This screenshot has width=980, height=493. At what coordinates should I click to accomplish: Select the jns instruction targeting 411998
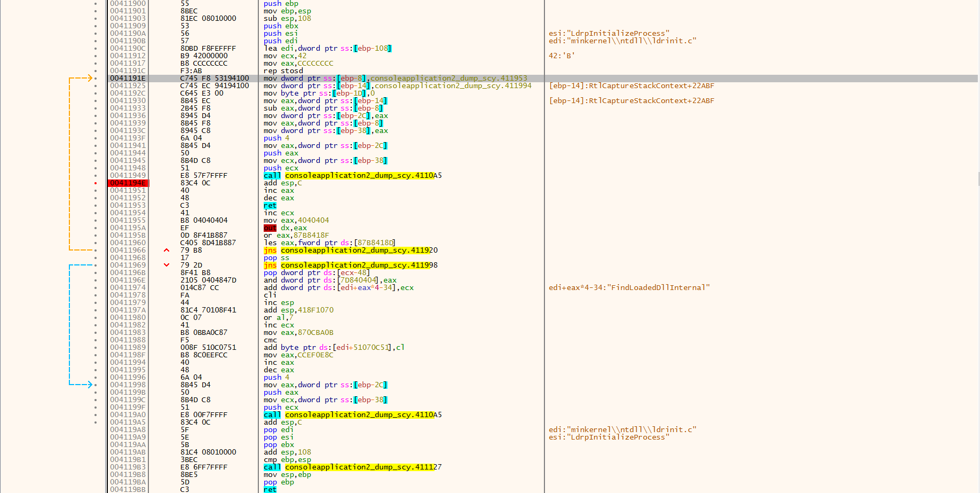click(x=350, y=265)
